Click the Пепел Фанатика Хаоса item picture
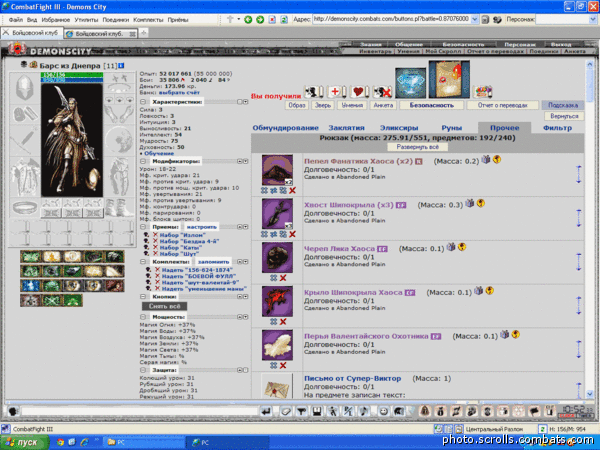 (x=277, y=170)
